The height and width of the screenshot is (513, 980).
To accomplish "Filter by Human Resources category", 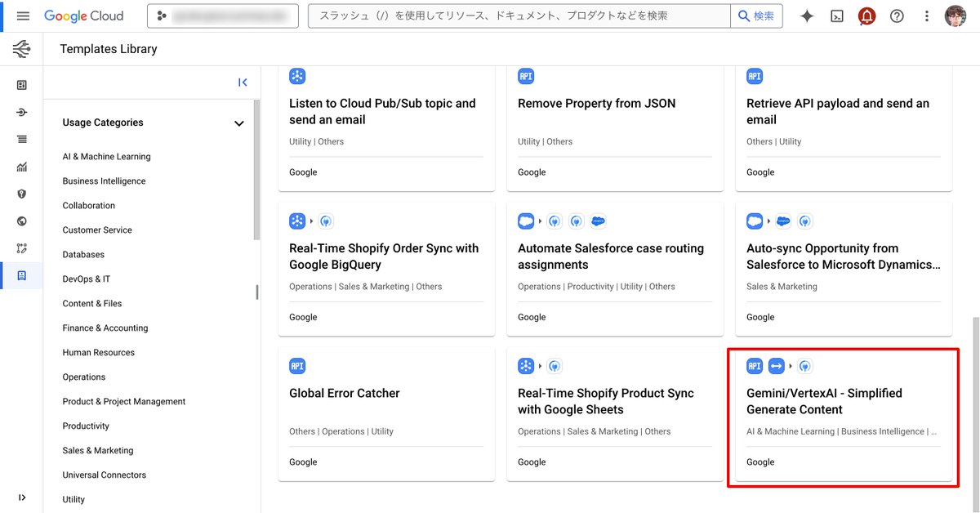I will pos(98,353).
